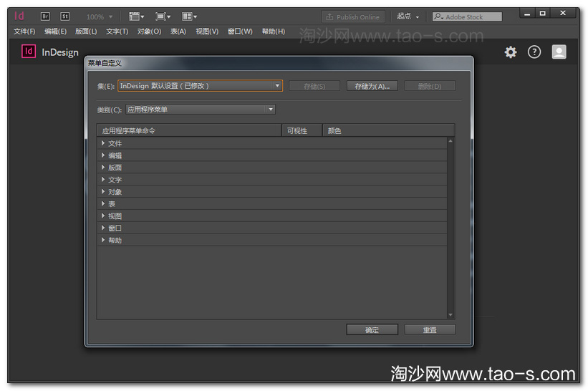588x391 pixels.
Task: Expand the 版面 tree row
Action: (x=102, y=167)
